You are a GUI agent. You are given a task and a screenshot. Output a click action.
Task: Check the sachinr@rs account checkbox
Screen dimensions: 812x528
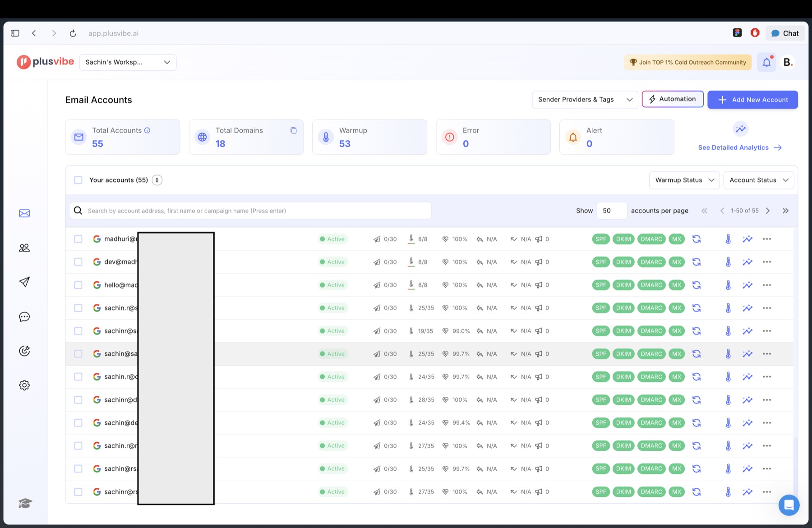(x=78, y=492)
